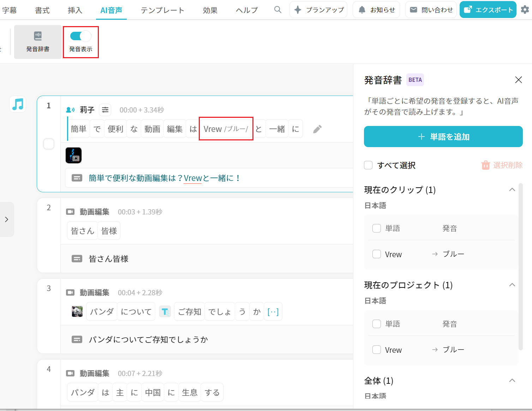Expand the left side panel arrow
Screen dimensions: 532x411
pyautogui.click(x=6, y=219)
